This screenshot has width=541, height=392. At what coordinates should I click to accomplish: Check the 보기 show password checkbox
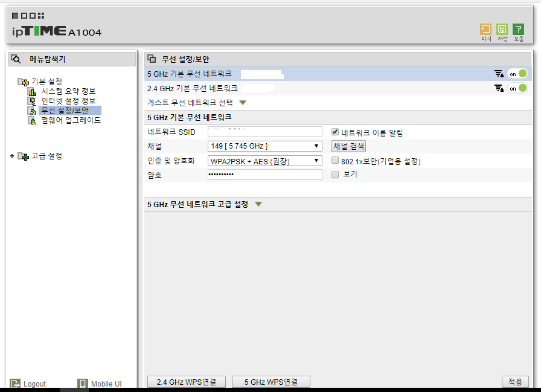click(x=335, y=175)
